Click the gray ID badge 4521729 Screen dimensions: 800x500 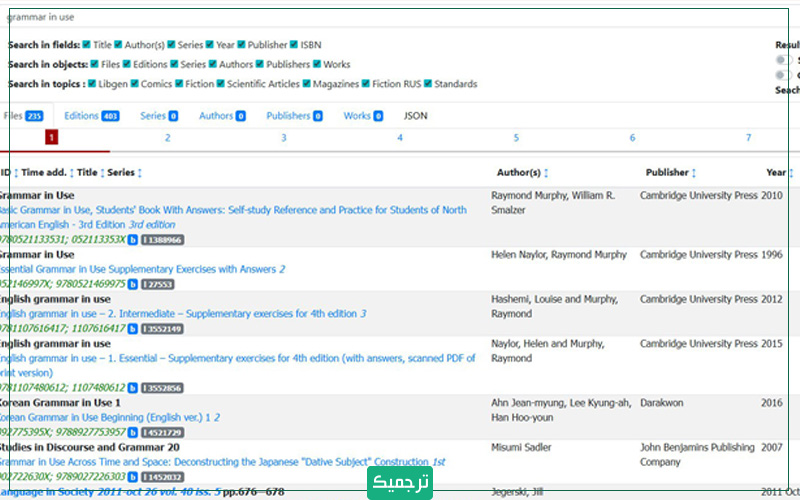click(x=162, y=432)
